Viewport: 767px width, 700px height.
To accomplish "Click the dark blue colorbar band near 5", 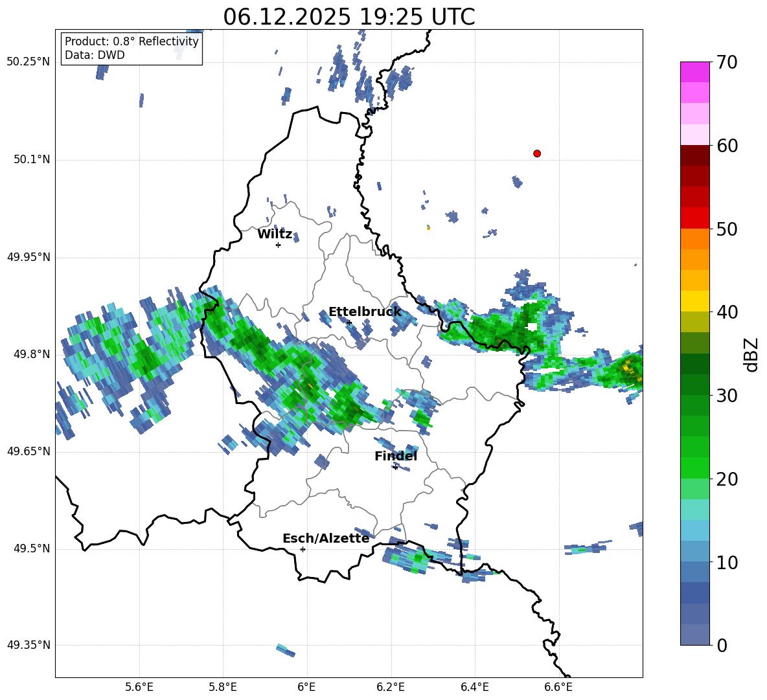I will [694, 593].
